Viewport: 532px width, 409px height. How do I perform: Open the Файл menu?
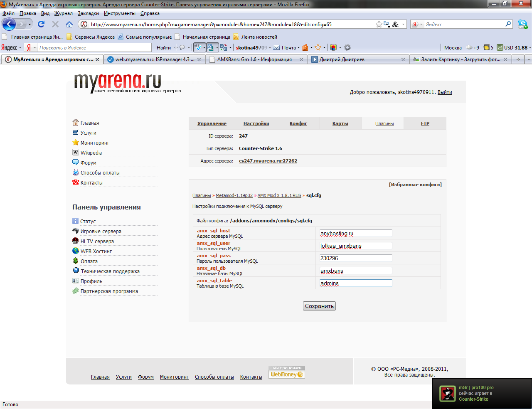[x=8, y=13]
